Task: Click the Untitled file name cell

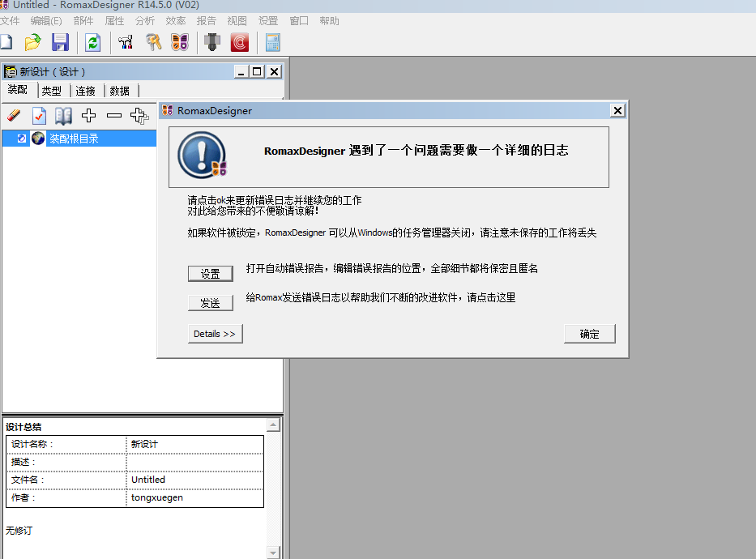Action: pos(194,480)
